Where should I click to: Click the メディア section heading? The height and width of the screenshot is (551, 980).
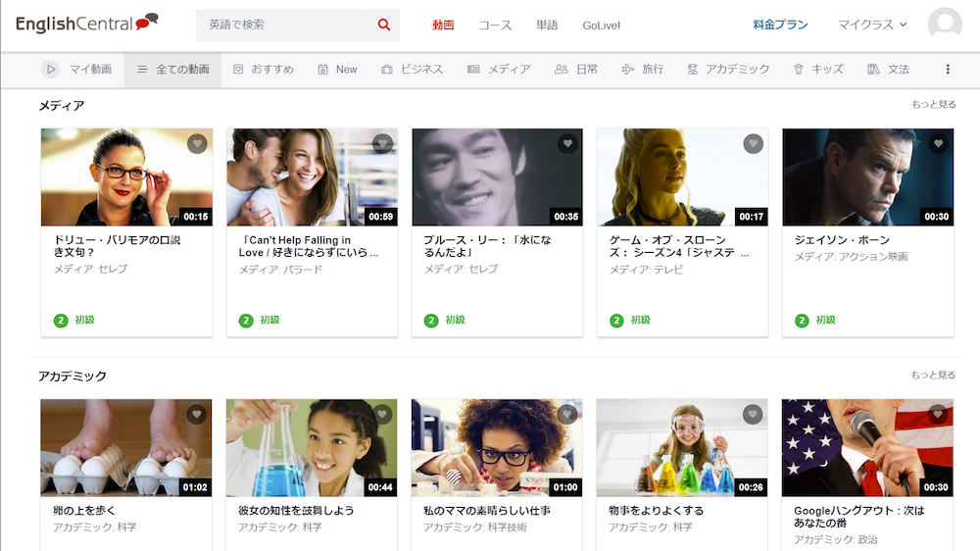coord(61,106)
